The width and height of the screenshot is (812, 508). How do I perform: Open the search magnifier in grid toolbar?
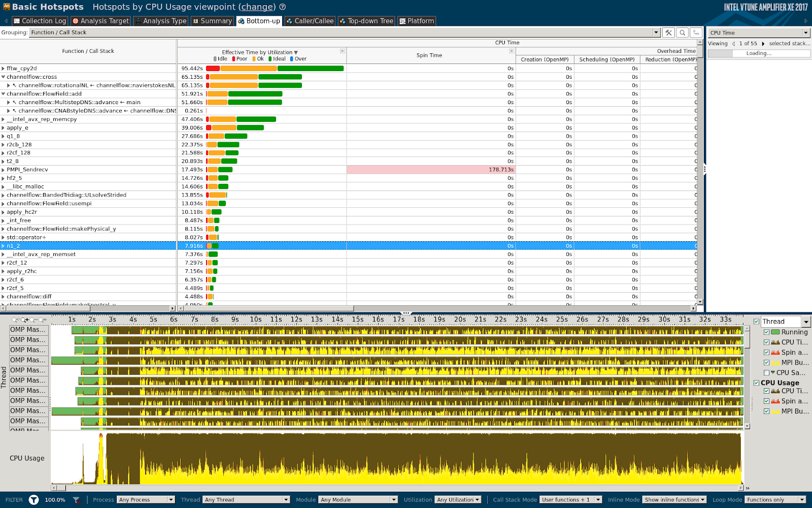point(683,33)
